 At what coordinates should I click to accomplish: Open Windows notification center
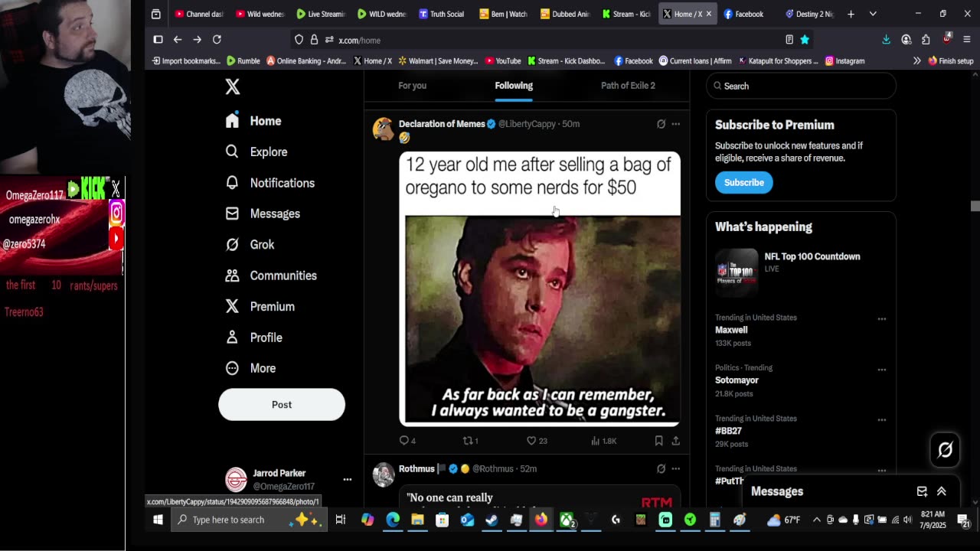click(x=963, y=520)
